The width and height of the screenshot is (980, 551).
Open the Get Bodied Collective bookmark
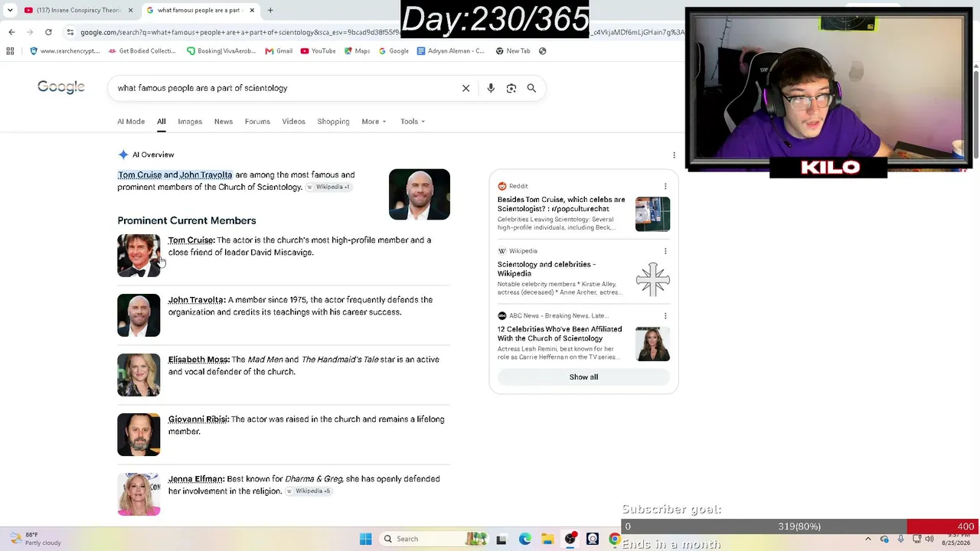142,51
